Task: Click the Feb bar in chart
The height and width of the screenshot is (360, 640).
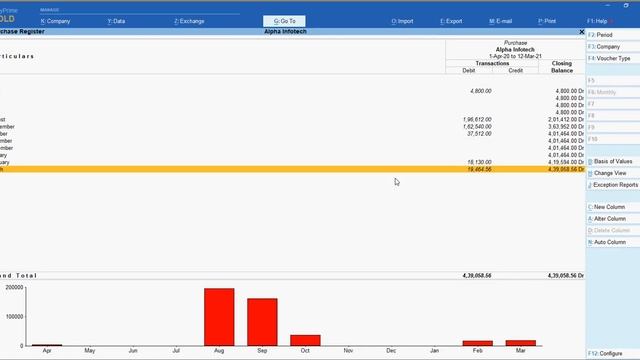Action: coord(478,343)
